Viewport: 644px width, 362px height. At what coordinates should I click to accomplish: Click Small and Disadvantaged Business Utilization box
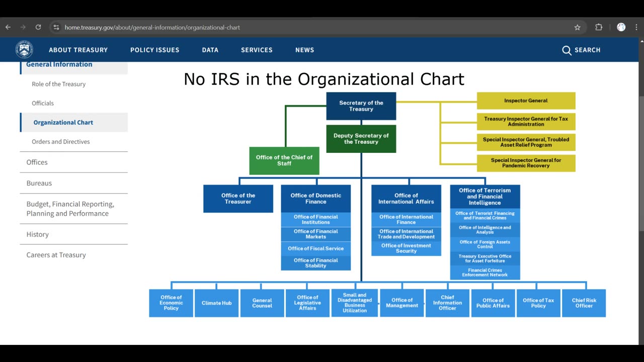(x=355, y=303)
